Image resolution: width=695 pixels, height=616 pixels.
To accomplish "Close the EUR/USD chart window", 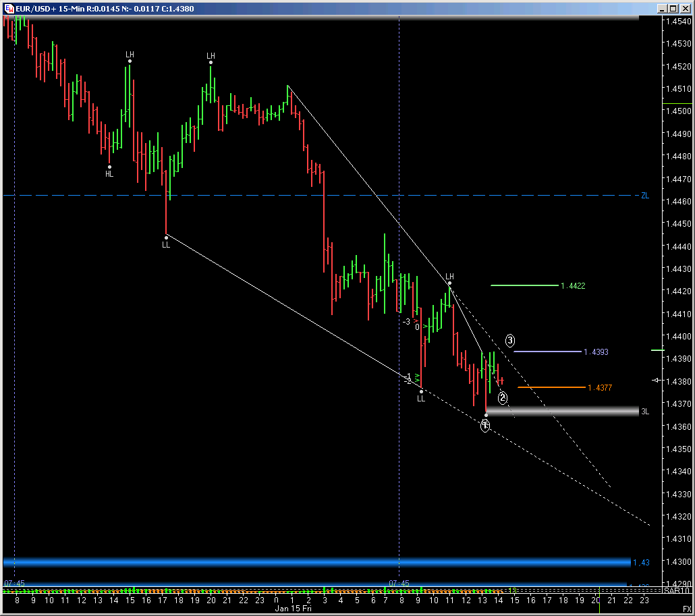I will (684, 8).
